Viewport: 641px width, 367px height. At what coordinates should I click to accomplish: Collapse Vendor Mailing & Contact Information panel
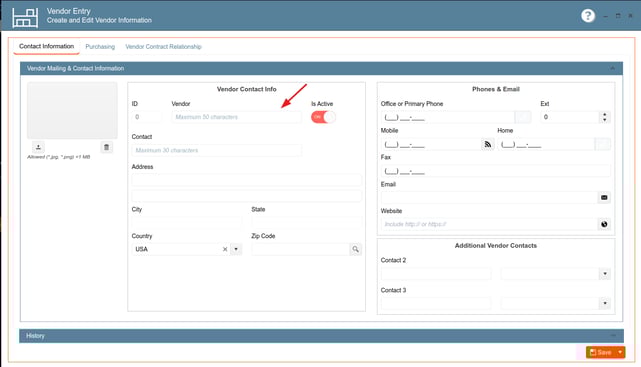(x=612, y=68)
